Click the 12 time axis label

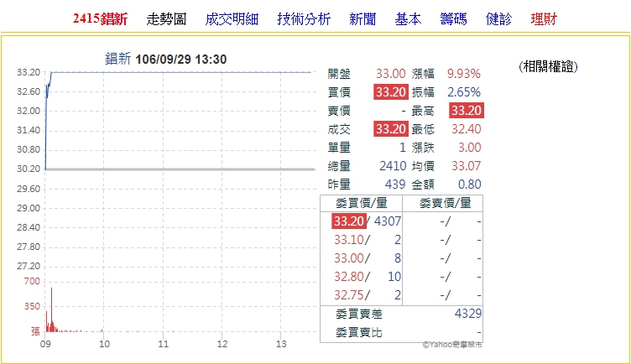coord(222,344)
